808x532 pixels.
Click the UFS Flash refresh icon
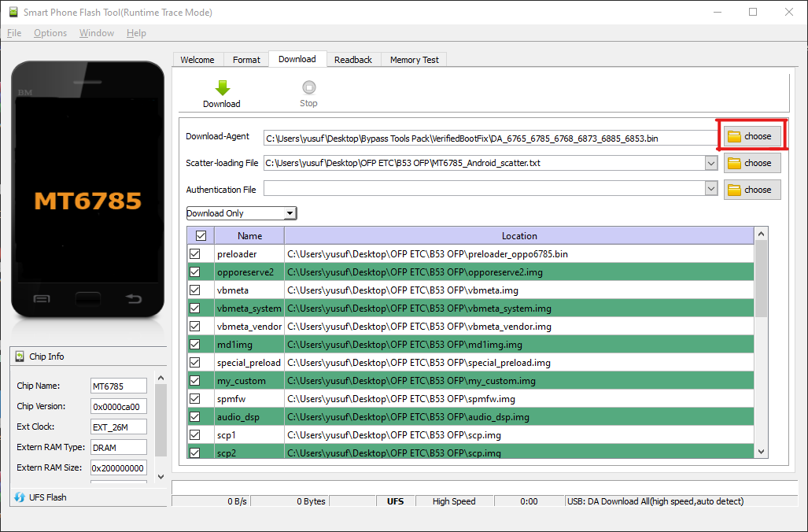(20, 497)
